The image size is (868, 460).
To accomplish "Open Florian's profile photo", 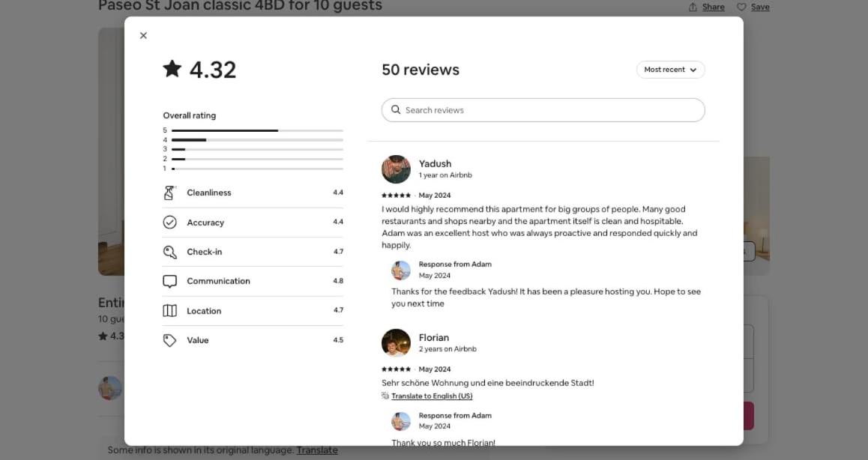I will point(396,343).
